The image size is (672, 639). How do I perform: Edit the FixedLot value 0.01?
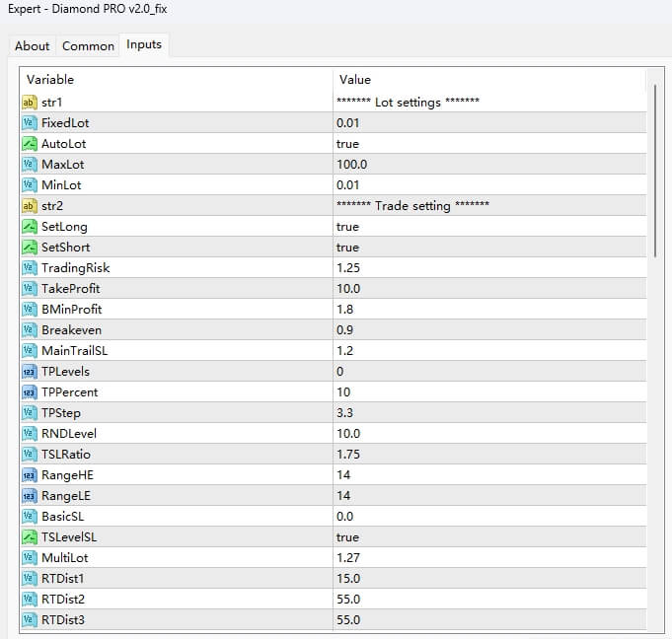(x=347, y=123)
